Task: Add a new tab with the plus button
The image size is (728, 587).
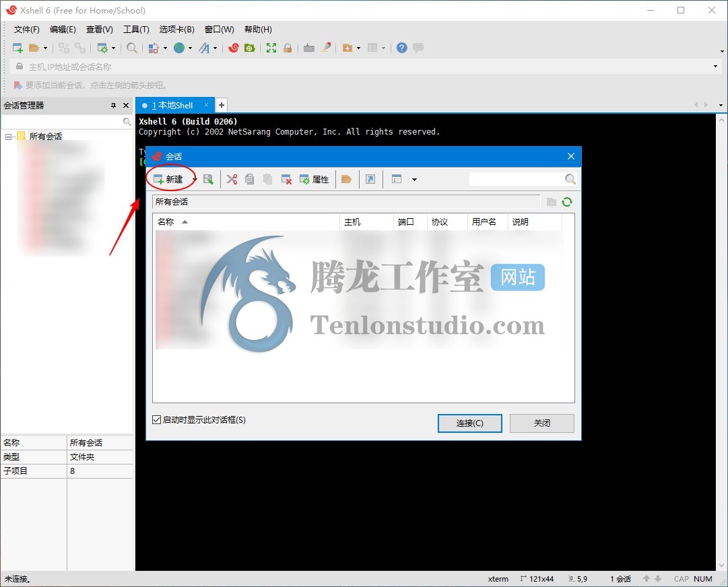Action: click(222, 105)
